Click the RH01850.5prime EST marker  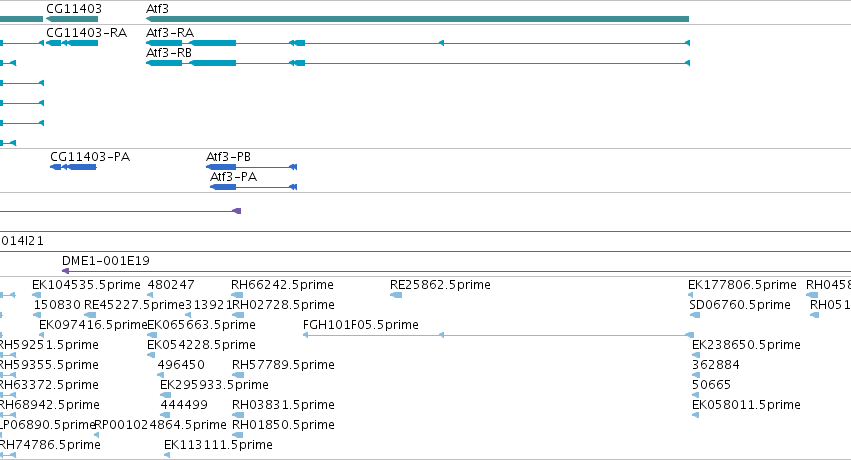tap(238, 435)
